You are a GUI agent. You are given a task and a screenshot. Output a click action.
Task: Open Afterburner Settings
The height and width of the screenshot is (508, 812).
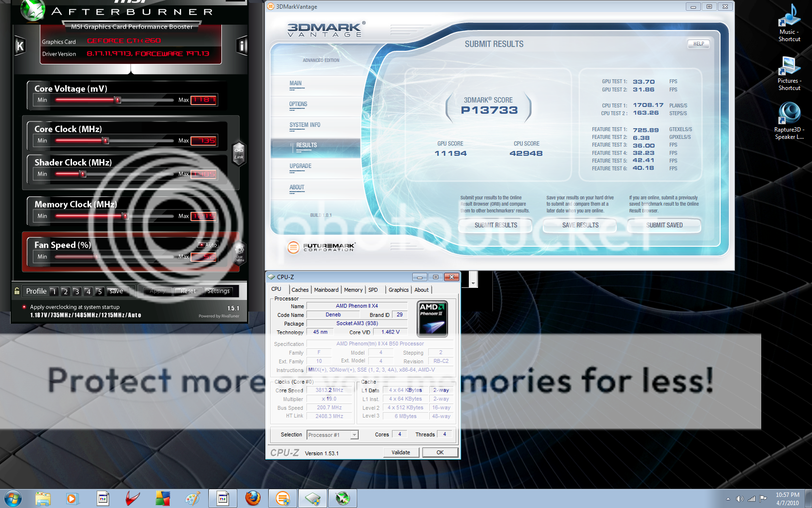click(218, 291)
